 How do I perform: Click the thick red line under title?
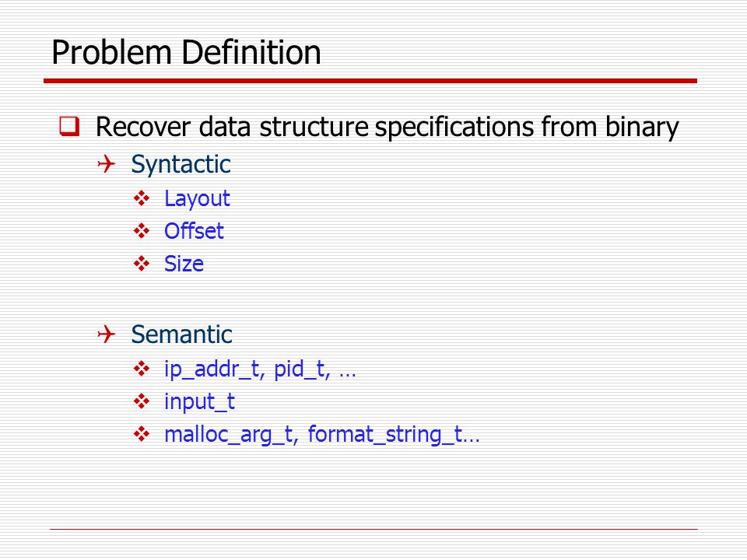click(x=370, y=81)
